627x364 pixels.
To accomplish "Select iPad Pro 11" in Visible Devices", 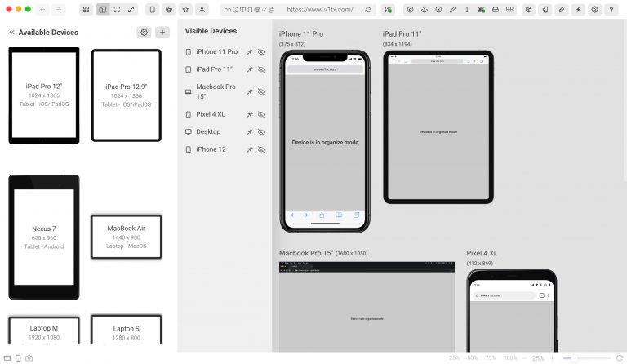I will [214, 69].
